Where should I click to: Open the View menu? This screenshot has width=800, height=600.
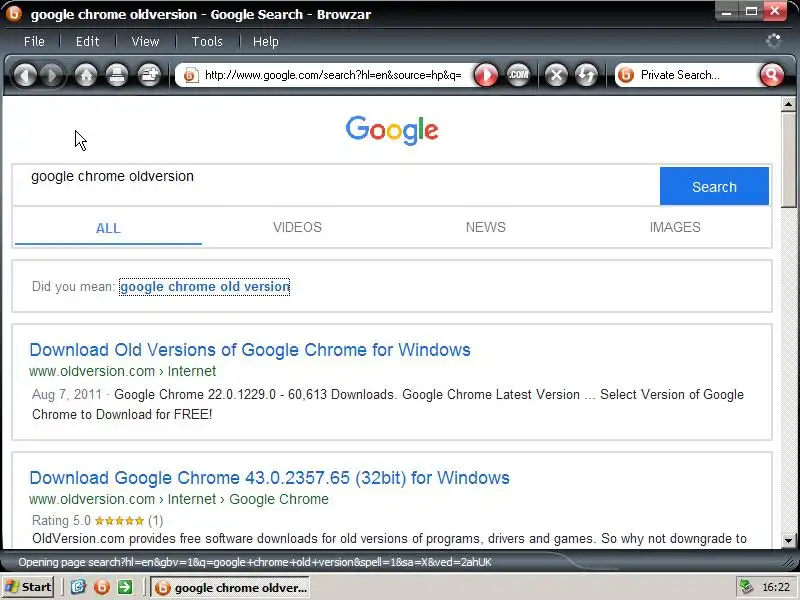click(x=145, y=41)
